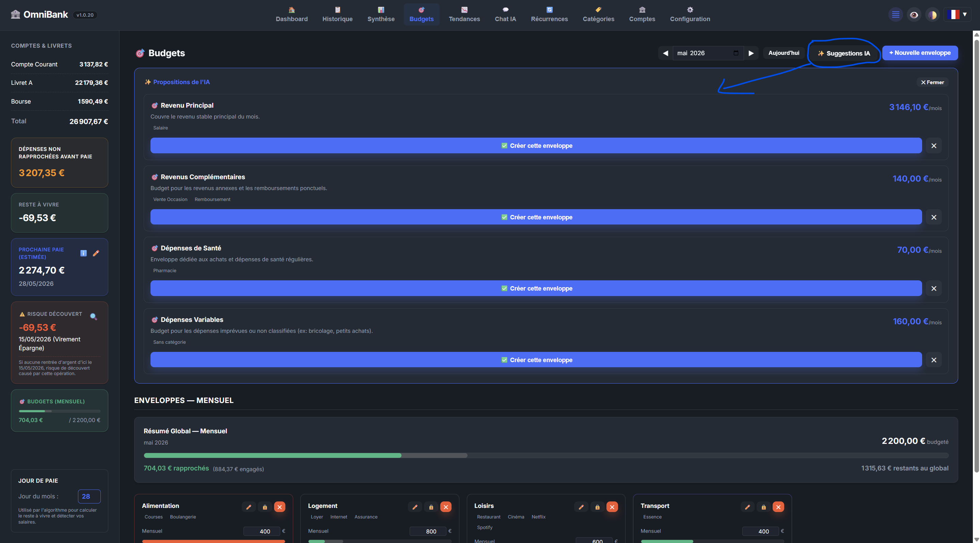Screen dimensions: 980x543
Task: Lock the Alimentation envelope
Action: [x=265, y=507]
